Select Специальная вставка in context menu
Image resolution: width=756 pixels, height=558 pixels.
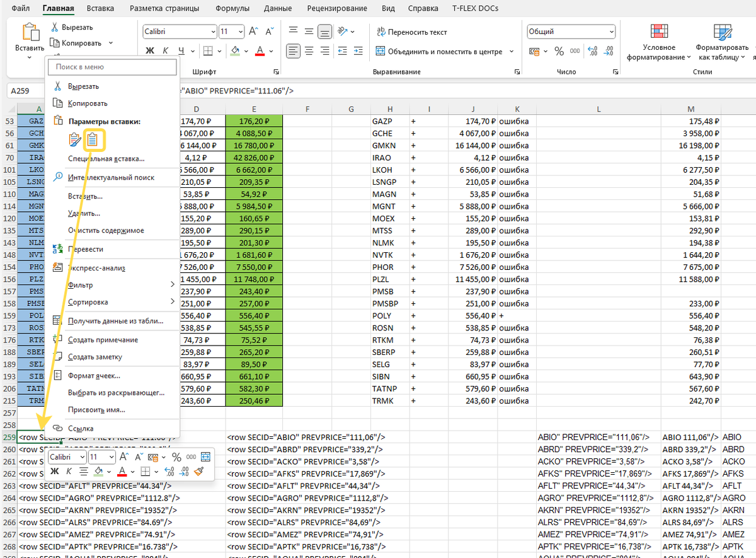click(x=106, y=159)
